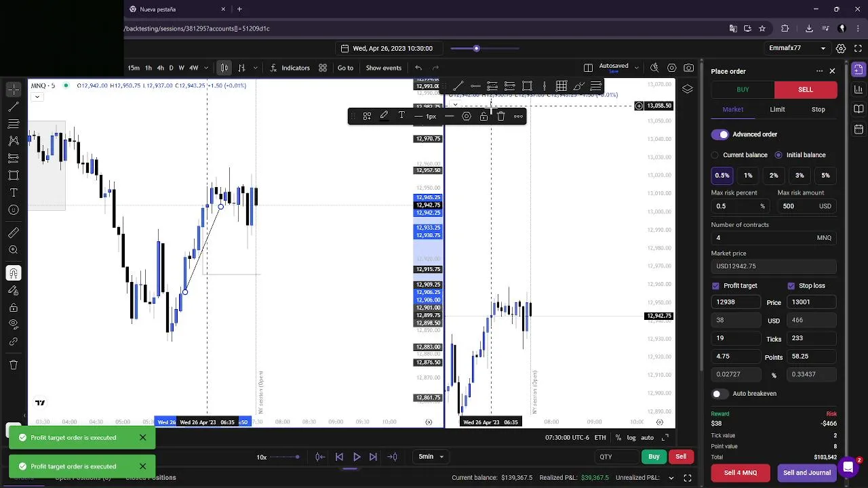This screenshot has height=488, width=868.
Task: Uncheck the Profit target checkbox
Action: pos(715,286)
